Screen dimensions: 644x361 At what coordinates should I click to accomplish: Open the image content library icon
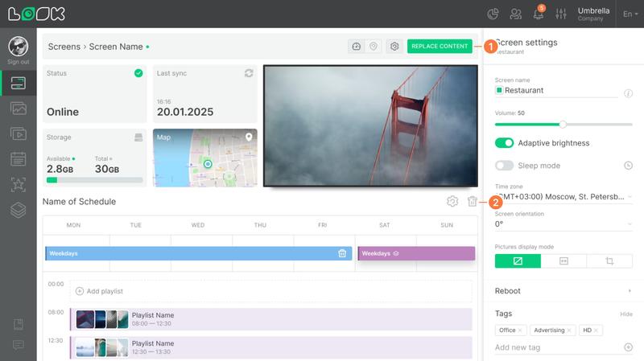18,109
